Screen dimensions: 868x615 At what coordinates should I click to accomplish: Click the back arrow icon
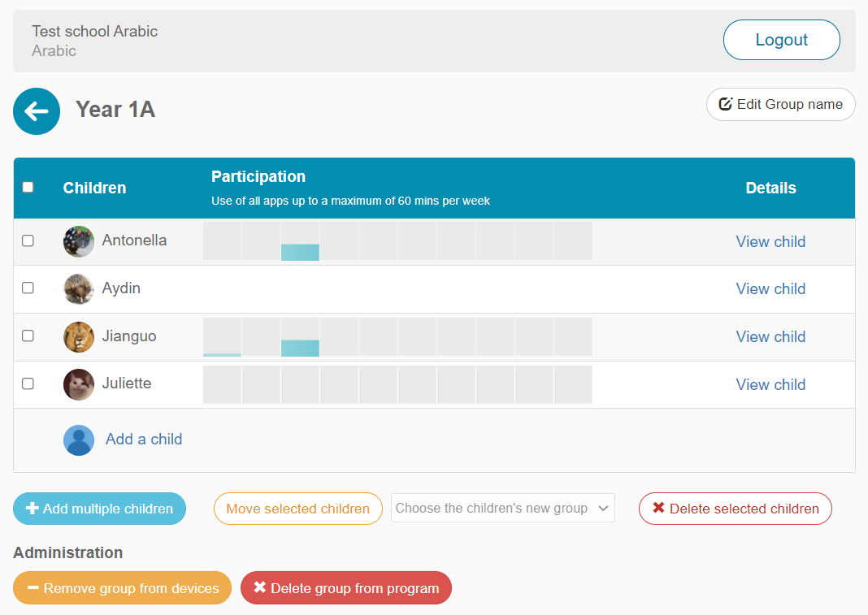[x=37, y=111]
